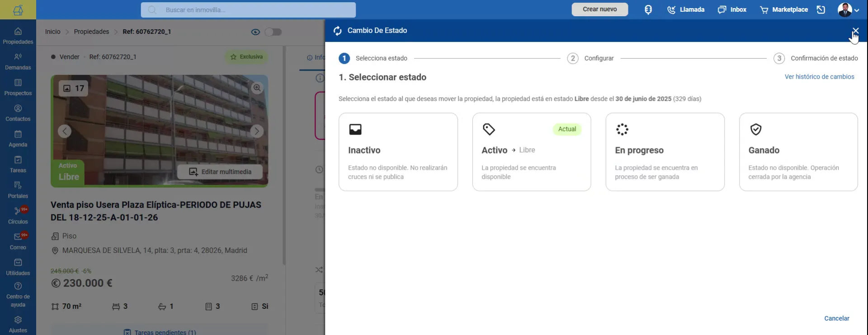Open Círculos sidebar icon
Viewport: 868px width, 335px height.
point(18,211)
